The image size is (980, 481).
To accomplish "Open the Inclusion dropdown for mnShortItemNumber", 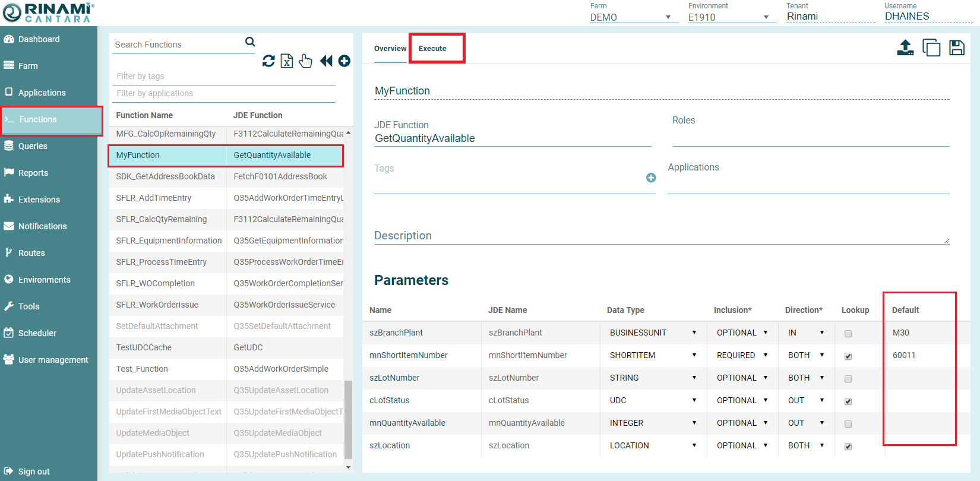I will click(742, 355).
